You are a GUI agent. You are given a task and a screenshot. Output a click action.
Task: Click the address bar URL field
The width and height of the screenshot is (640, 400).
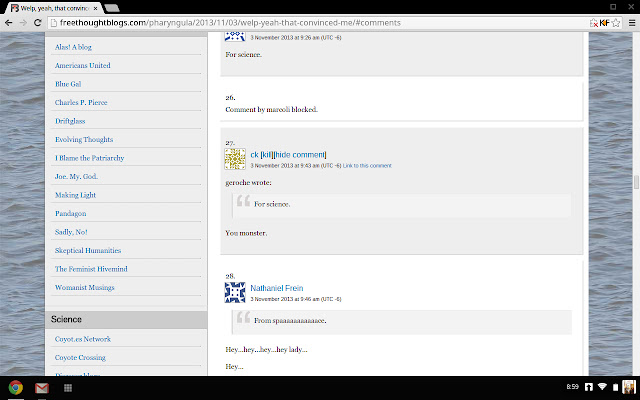click(318, 23)
